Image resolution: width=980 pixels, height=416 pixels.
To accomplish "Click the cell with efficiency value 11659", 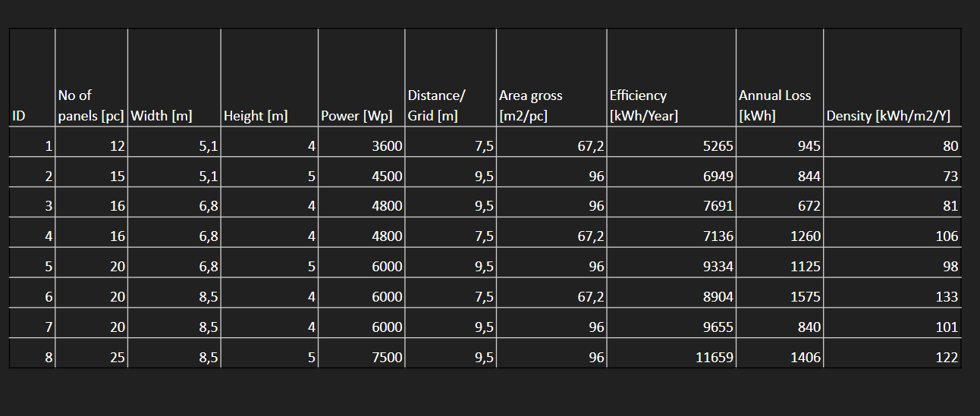I will 715,358.
